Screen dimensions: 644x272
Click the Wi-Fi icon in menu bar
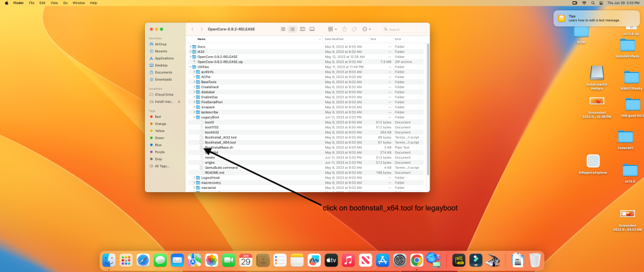pos(584,3)
